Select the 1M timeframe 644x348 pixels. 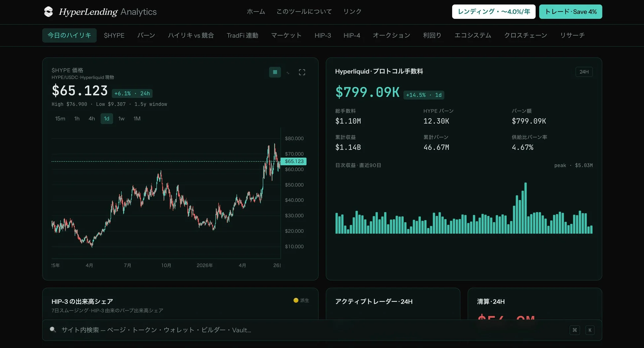[x=137, y=119]
